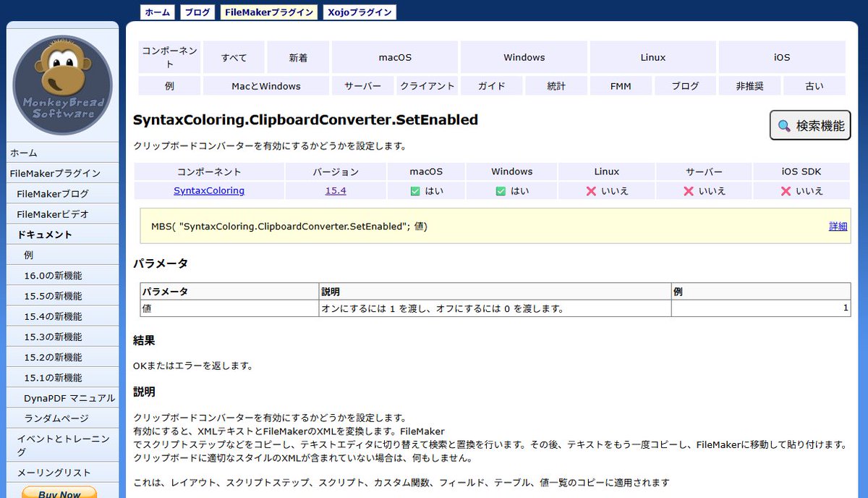Viewport: 868px width, 498px height.
Task: Open FileMakerプラグイン in the sidebar
Action: pos(62,173)
